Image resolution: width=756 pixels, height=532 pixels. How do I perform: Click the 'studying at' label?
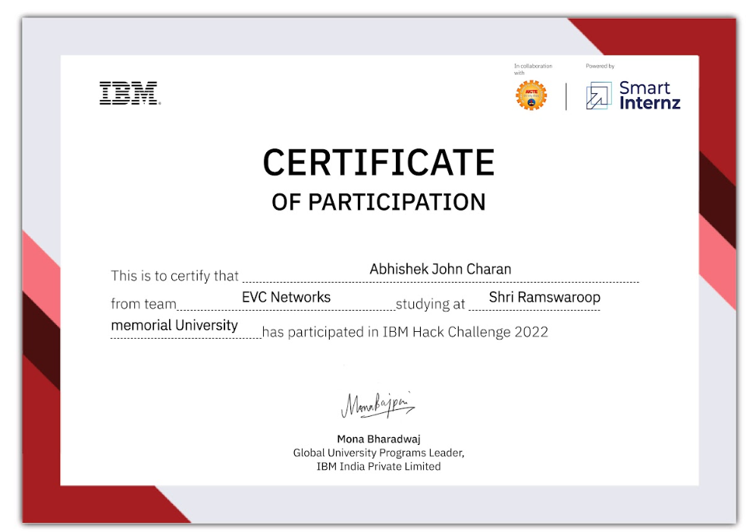[x=430, y=304]
